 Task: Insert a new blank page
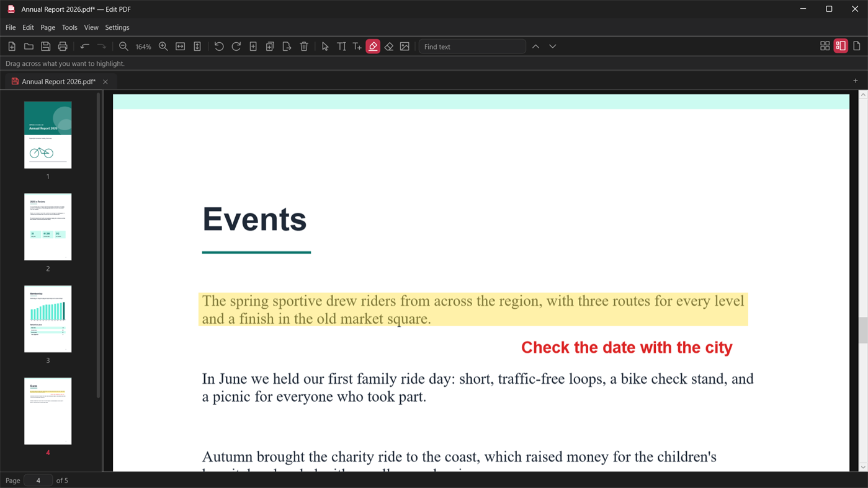[x=253, y=47]
